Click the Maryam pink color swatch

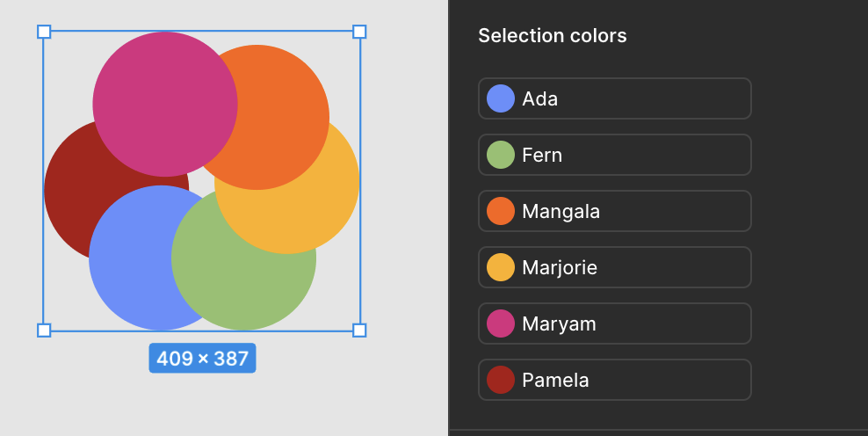[x=501, y=323]
